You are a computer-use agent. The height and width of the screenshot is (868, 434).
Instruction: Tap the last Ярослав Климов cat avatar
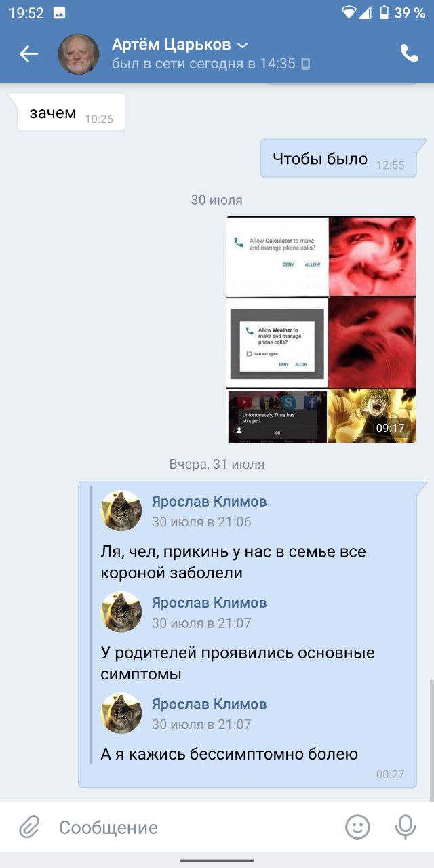click(x=121, y=713)
